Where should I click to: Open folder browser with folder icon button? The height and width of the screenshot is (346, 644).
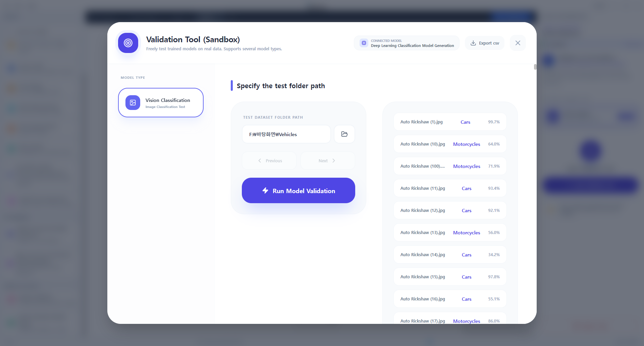(x=344, y=134)
